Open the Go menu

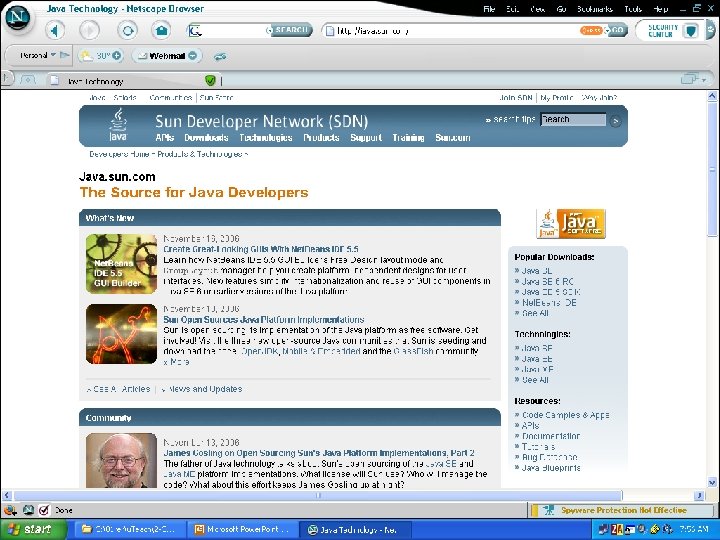561,9
